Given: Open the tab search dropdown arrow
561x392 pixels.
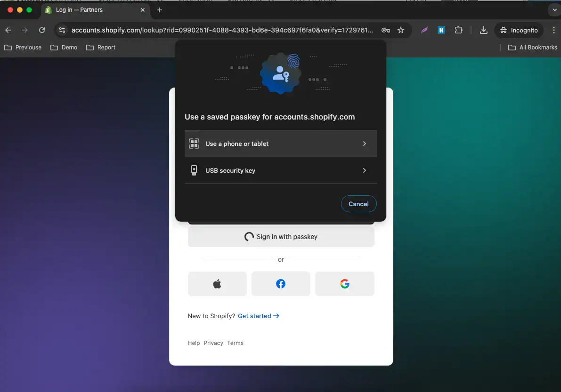Looking at the screenshot, I should tap(554, 10).
